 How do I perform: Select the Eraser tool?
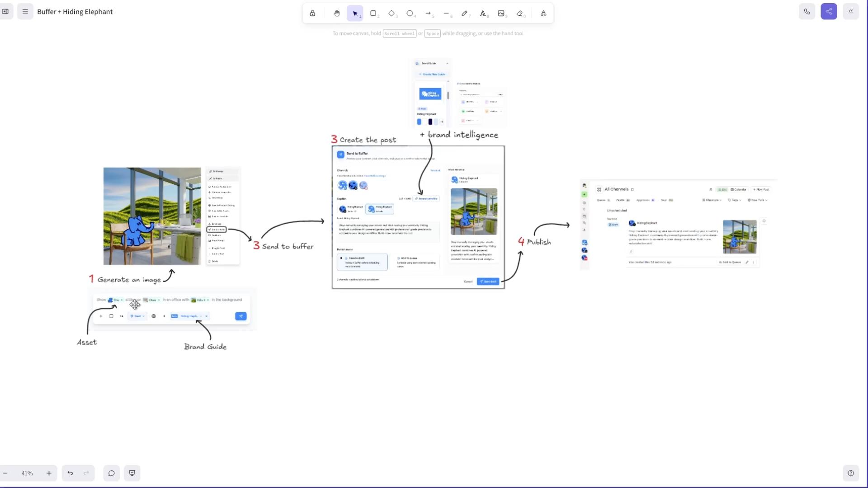tap(520, 14)
